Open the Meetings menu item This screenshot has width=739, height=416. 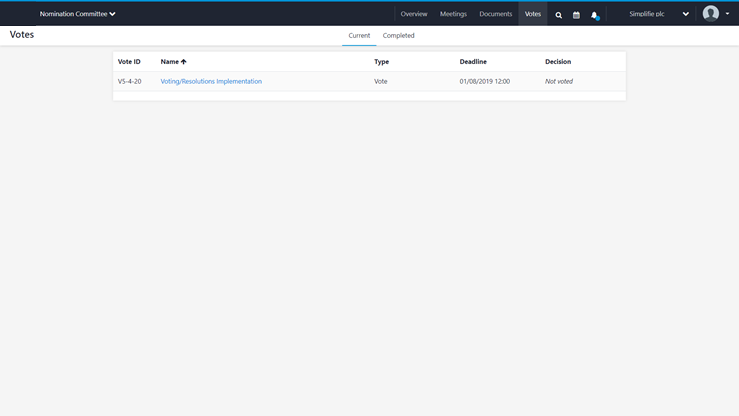point(453,14)
